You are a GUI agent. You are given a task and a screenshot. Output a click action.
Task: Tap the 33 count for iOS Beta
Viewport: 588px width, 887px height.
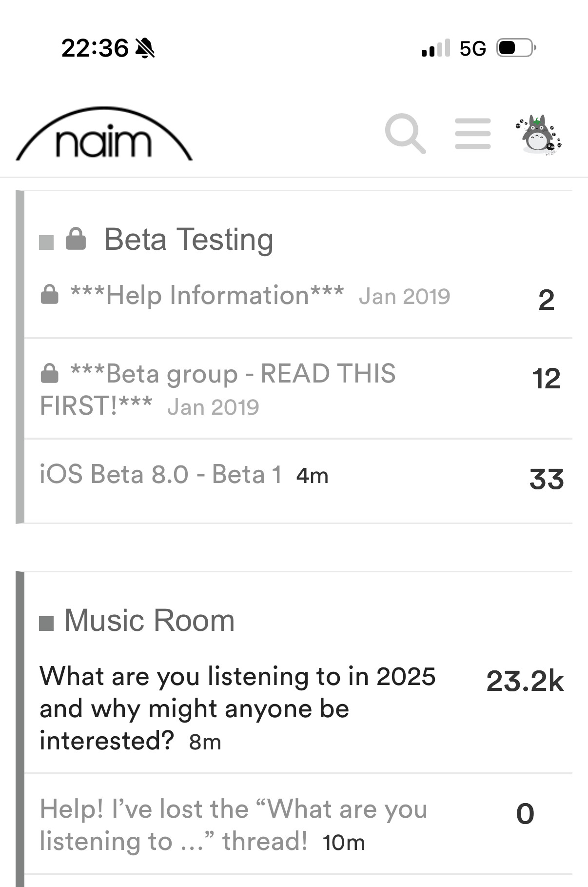[547, 479]
